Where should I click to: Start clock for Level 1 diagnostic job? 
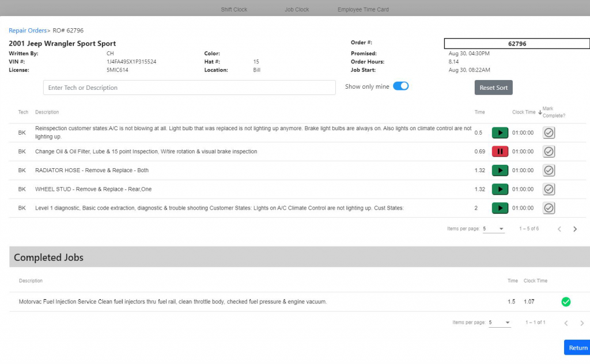point(500,208)
